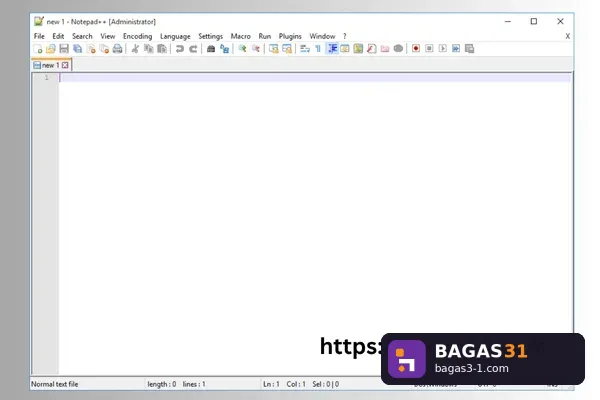Click 'Normal text file' in the status bar

coord(55,384)
